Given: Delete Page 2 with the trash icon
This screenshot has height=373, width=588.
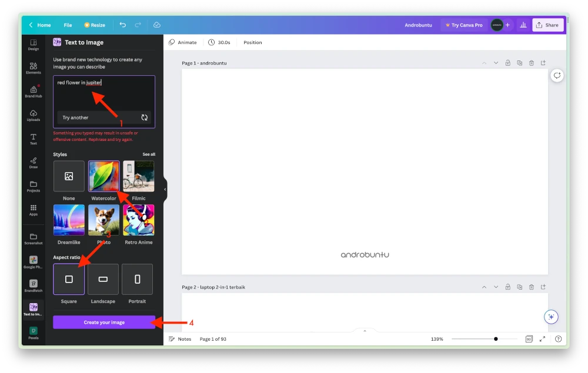Looking at the screenshot, I should (x=531, y=287).
